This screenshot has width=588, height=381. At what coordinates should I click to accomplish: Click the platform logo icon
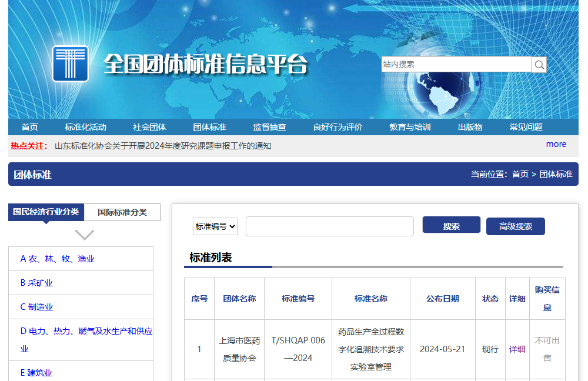pyautogui.click(x=71, y=63)
